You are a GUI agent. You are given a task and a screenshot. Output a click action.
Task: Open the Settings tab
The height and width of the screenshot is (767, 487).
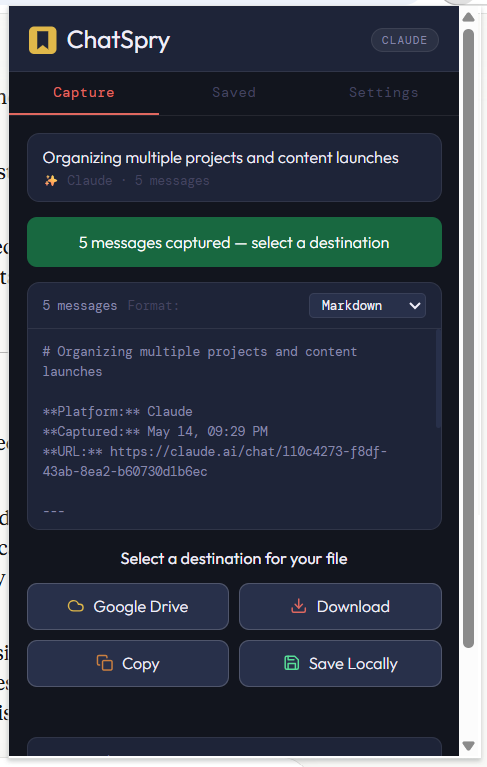384,92
